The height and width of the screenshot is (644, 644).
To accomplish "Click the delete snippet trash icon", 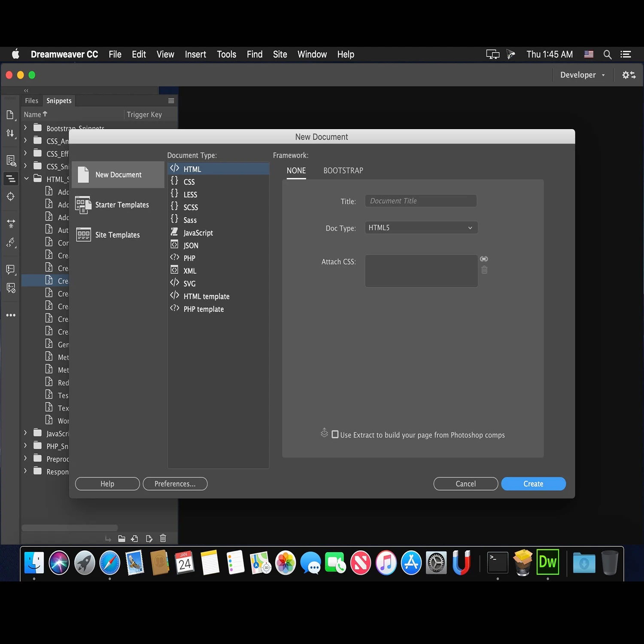I will point(163,538).
